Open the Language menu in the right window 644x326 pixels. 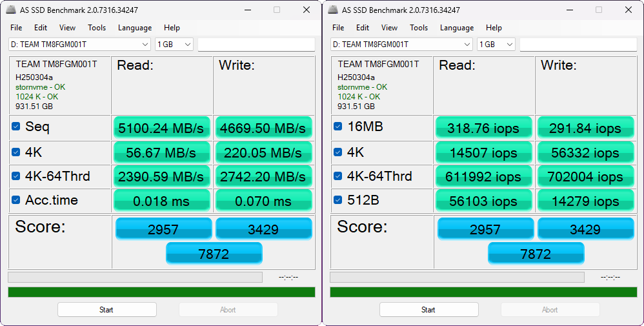[x=457, y=28]
